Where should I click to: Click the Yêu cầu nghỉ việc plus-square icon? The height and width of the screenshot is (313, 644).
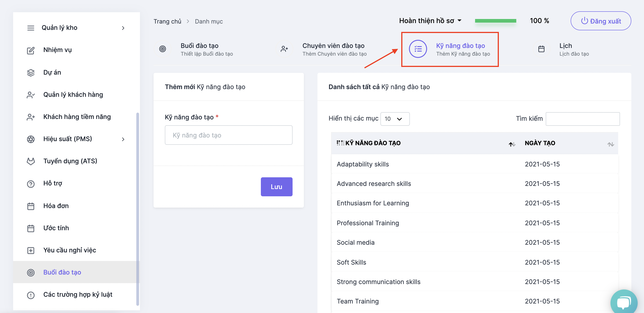tap(31, 250)
